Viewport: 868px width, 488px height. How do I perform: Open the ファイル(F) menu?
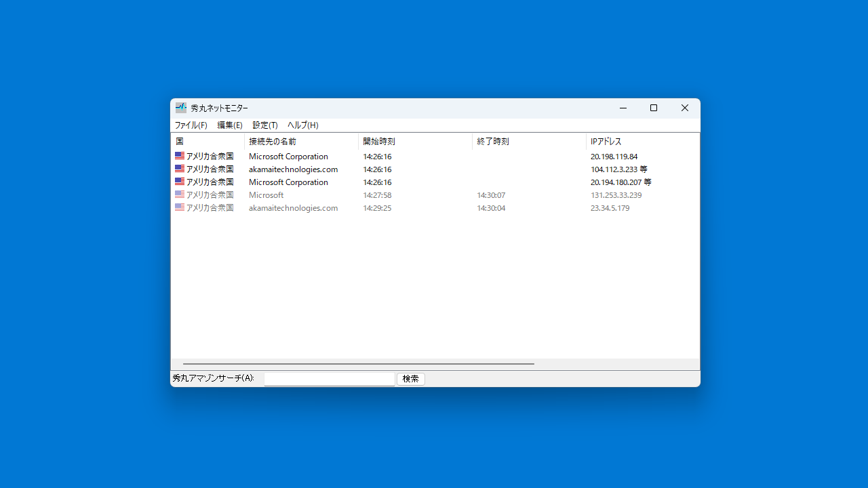point(191,125)
